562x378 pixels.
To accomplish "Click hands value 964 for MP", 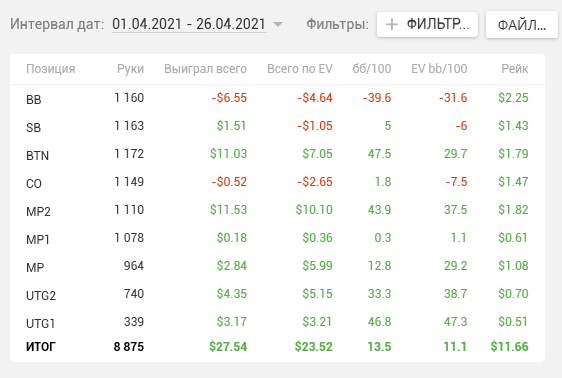I will pos(134,265).
